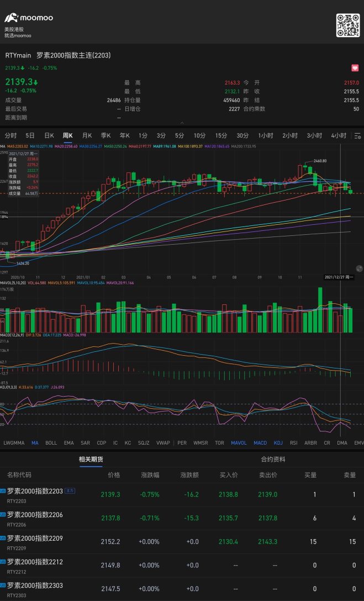Image resolution: width=364 pixels, height=601 pixels.
Task: Choose the 4小时 timeframe
Action: 339,136
